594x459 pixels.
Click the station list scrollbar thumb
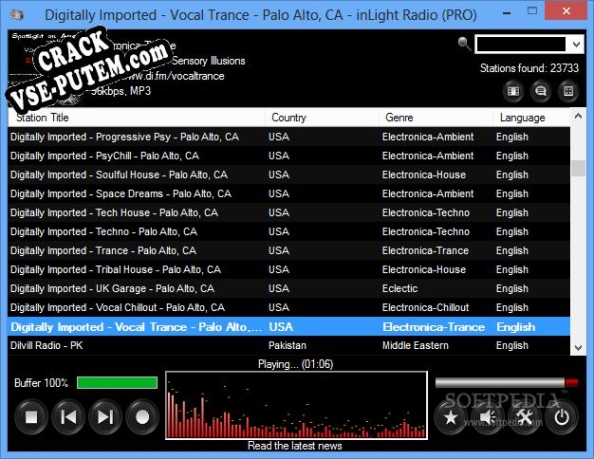point(578,168)
